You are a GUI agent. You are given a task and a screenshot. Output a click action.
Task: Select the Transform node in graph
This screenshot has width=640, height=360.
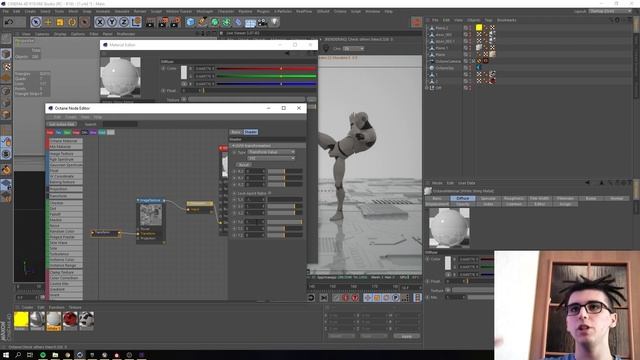pyautogui.click(x=106, y=233)
